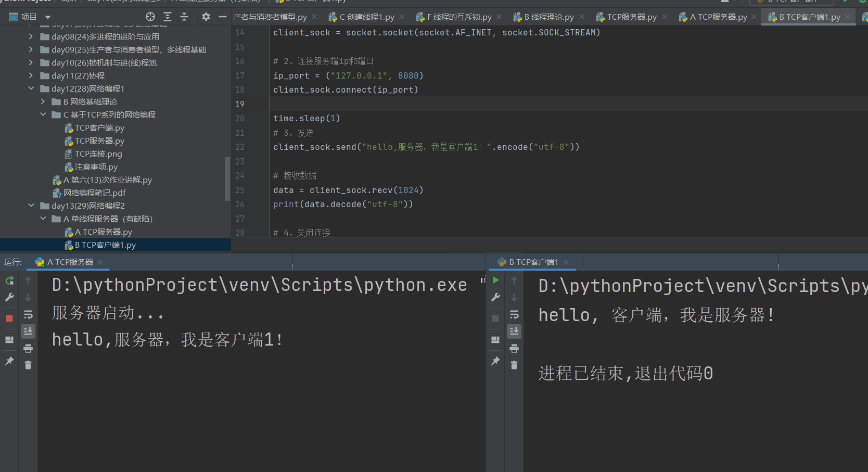Click the restore layout icon in the B TCP客户端1 panel

click(x=495, y=339)
